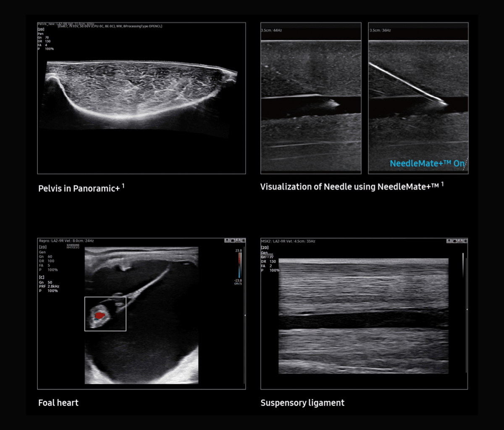Click leftmost status icon in Suspensory ligament panel
The height and width of the screenshot is (430, 504).
[x=449, y=241]
